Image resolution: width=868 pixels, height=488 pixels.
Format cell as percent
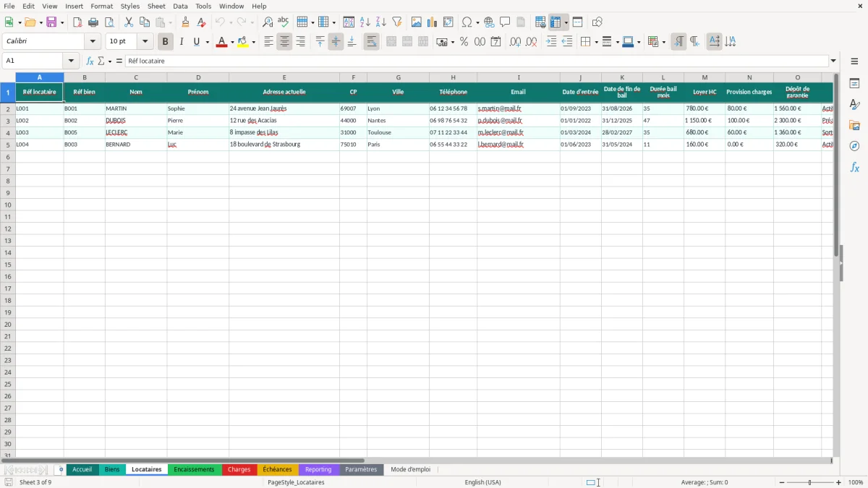(464, 42)
